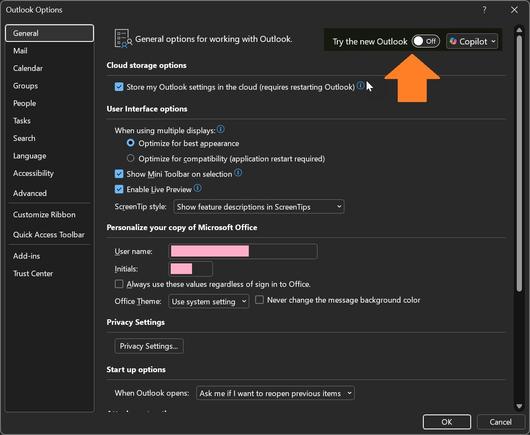Click the scrollbar down arrow
Screen dimensions: 530x435
coord(519,406)
